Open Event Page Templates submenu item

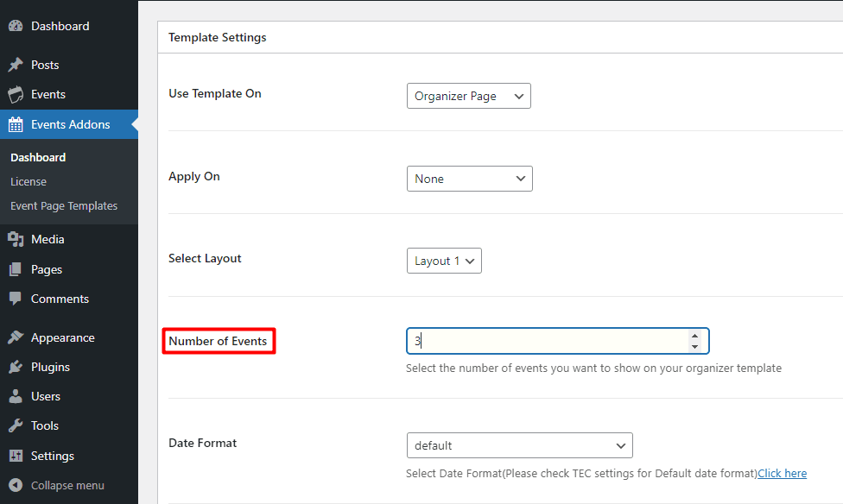coord(64,206)
